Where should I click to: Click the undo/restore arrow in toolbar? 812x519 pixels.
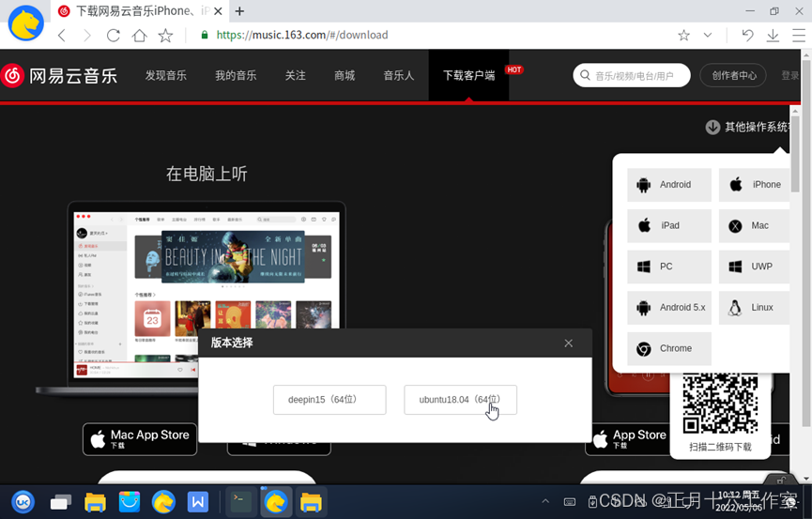(x=746, y=36)
